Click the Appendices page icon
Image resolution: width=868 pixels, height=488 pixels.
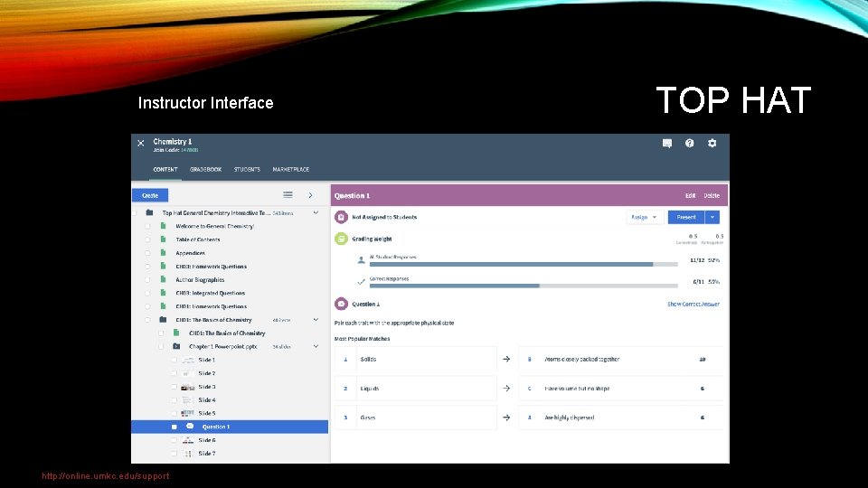(164, 253)
